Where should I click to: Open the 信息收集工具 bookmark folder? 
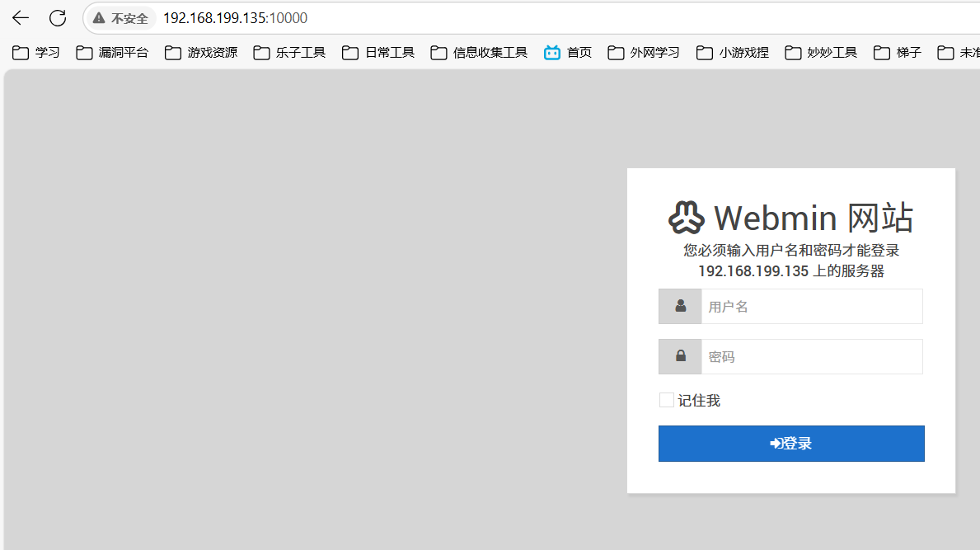tap(479, 53)
